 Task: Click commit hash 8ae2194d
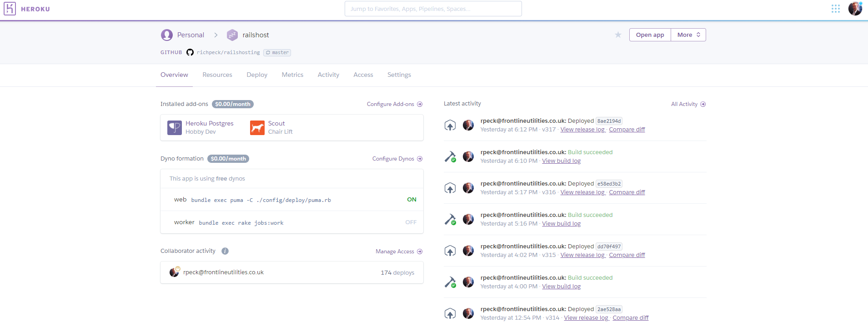[x=609, y=121]
